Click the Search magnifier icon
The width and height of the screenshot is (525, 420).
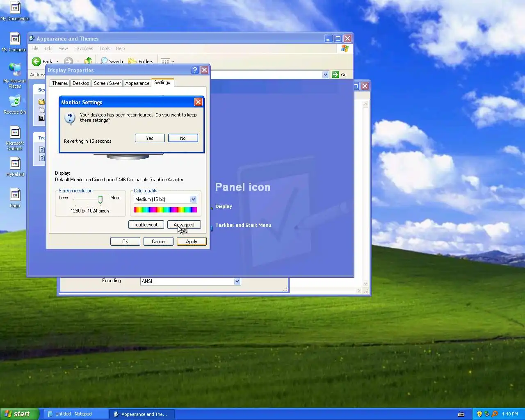[x=104, y=61]
